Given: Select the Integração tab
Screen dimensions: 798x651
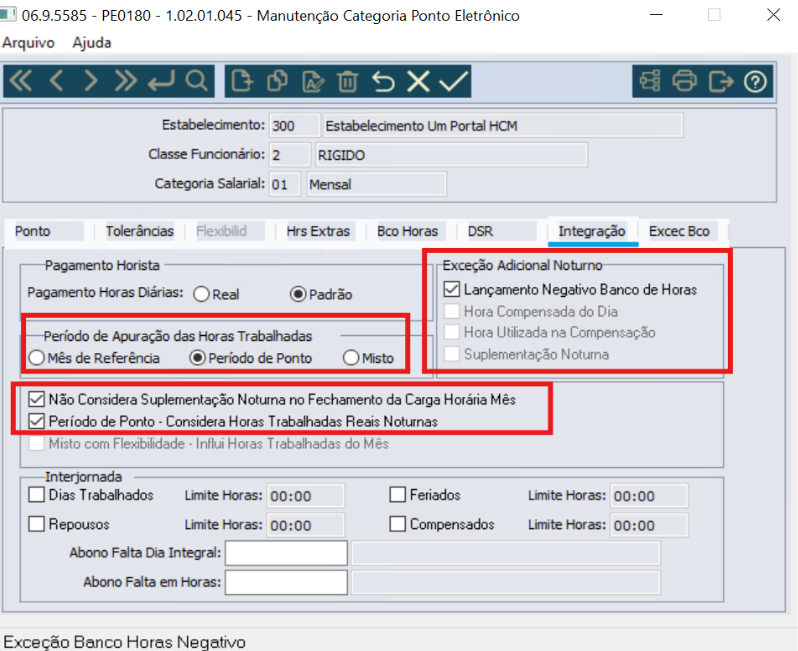Looking at the screenshot, I should (x=592, y=232).
